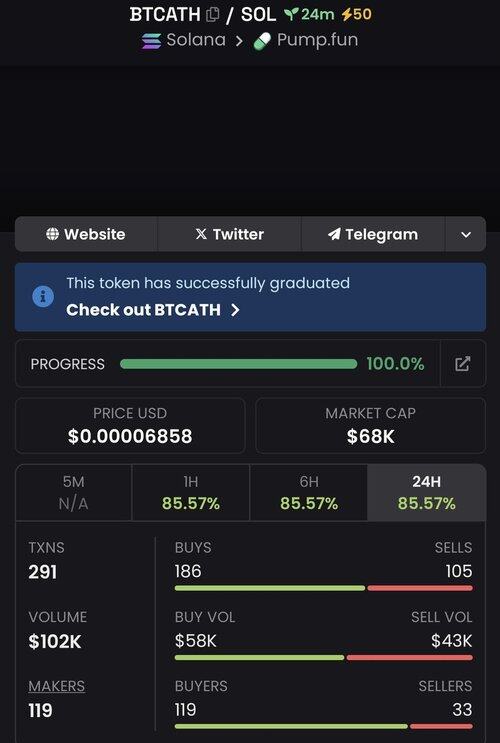Click the green sprout age icon
Screen dimensions: 500x743
click(x=291, y=14)
